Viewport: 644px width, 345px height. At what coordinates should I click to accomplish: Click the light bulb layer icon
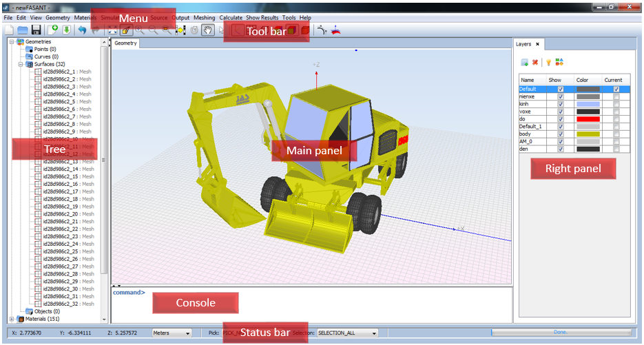pyautogui.click(x=549, y=63)
